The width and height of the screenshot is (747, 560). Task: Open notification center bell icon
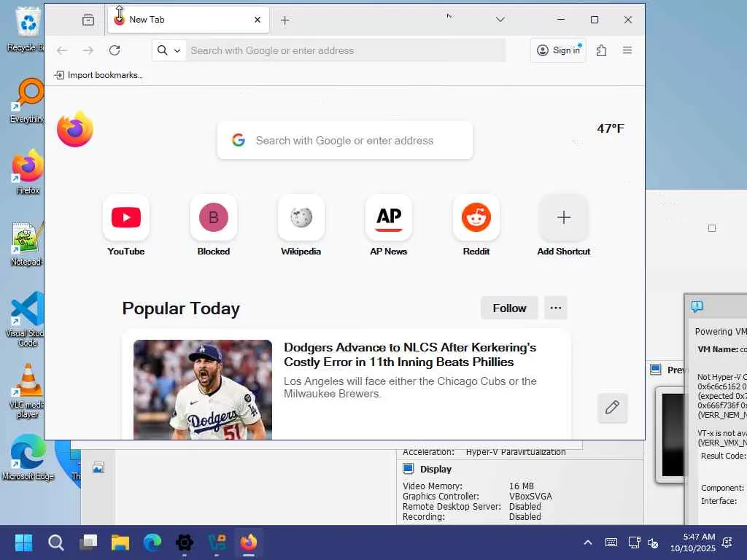[x=727, y=542]
